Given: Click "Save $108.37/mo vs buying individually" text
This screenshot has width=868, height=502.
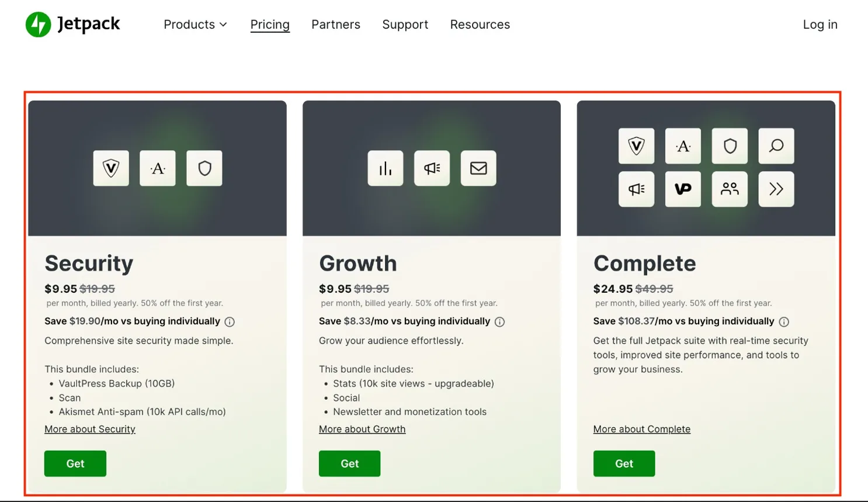Looking at the screenshot, I should click(684, 321).
